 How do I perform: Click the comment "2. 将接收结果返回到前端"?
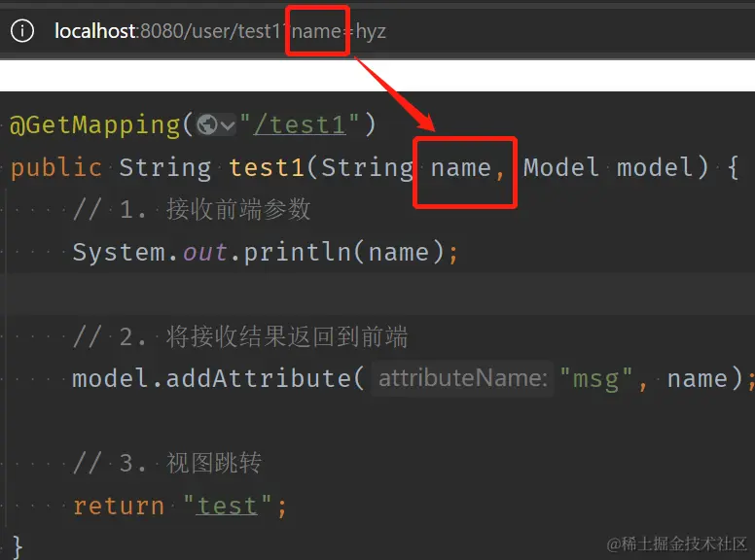click(240, 336)
